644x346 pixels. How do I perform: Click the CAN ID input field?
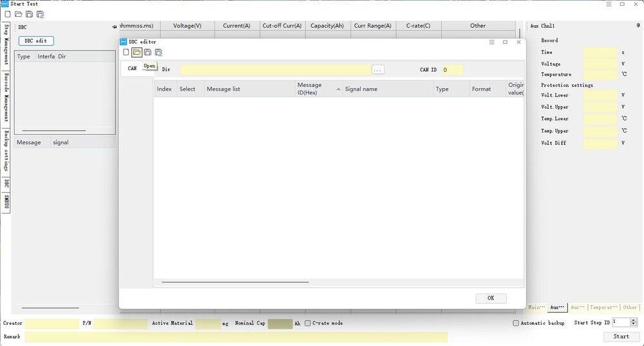pyautogui.click(x=452, y=69)
